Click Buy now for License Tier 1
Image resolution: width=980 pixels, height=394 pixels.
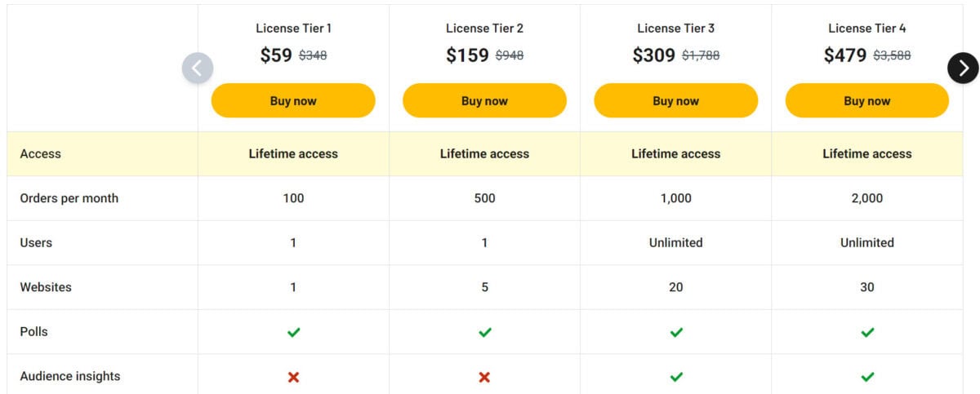[293, 100]
